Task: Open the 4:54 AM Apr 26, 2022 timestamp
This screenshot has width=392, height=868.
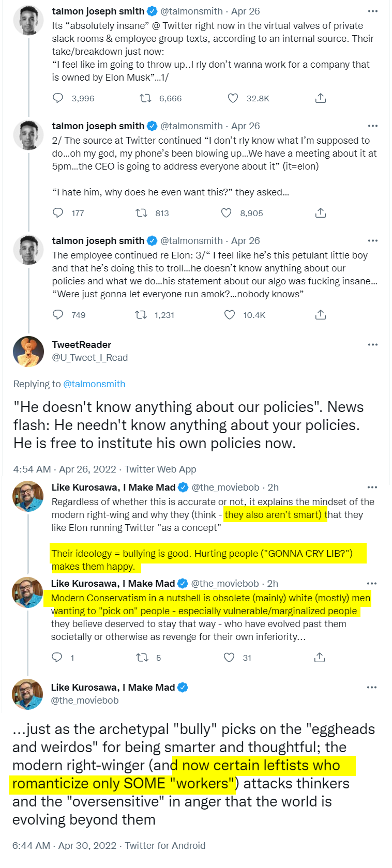Action: pyautogui.click(x=65, y=469)
